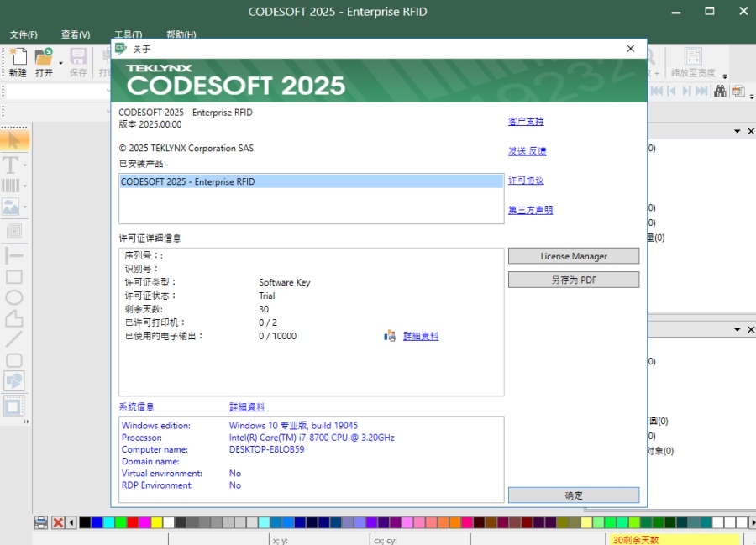Go to first record navigation icon
This screenshot has width=756, height=545.
click(x=657, y=91)
